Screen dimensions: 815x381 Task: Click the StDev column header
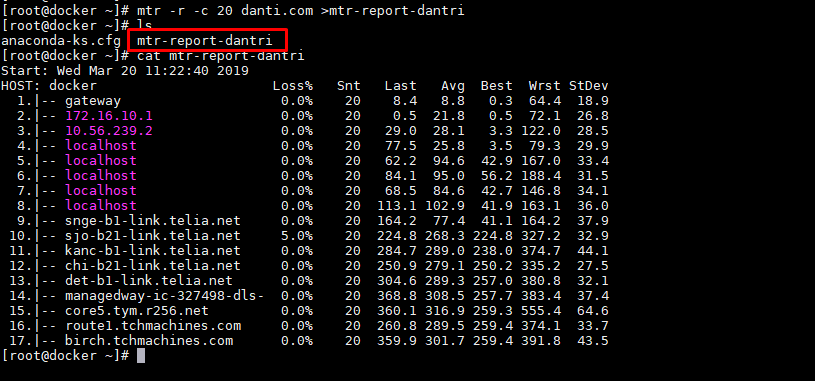point(588,86)
